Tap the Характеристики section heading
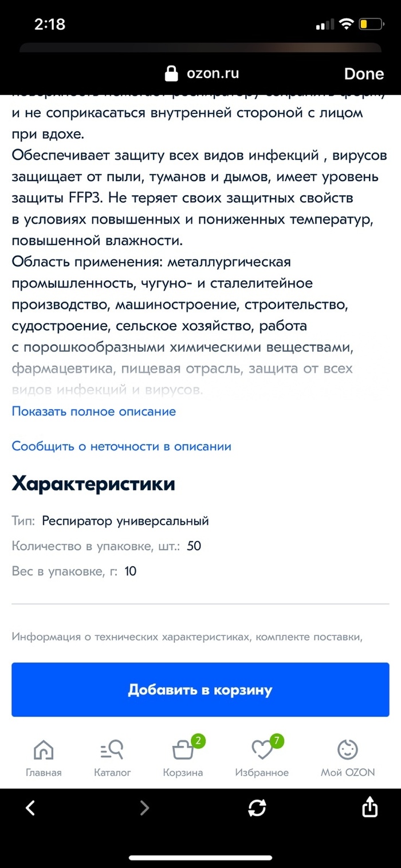The image size is (401, 868). point(93,484)
